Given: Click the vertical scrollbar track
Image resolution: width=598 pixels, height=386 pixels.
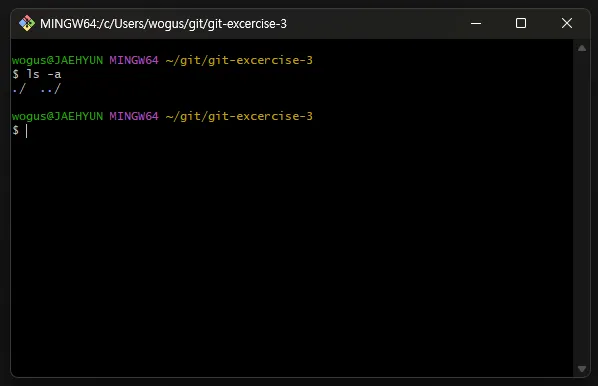Looking at the screenshot, I should 582,209.
